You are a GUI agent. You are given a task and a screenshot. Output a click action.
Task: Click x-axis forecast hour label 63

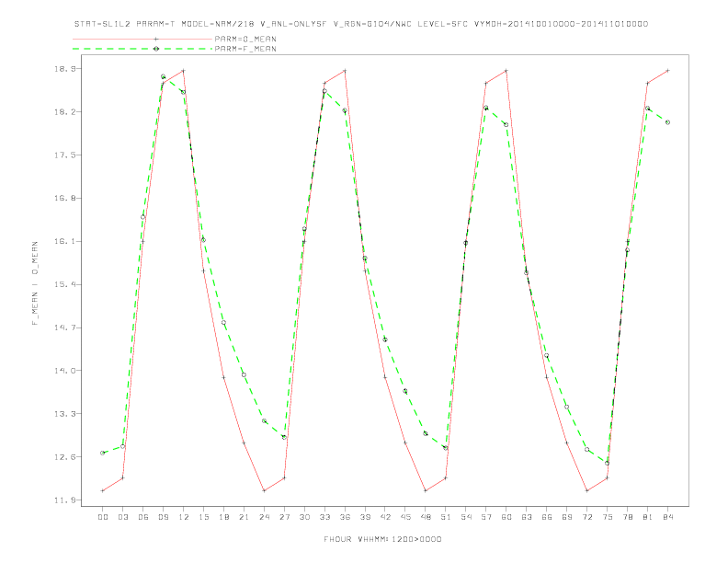(x=527, y=517)
